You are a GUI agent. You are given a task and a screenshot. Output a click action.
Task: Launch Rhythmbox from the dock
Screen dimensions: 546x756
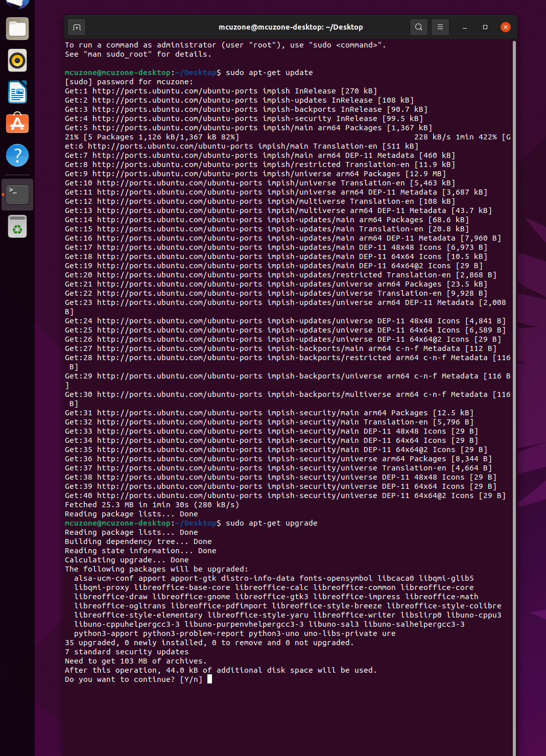[x=17, y=60]
